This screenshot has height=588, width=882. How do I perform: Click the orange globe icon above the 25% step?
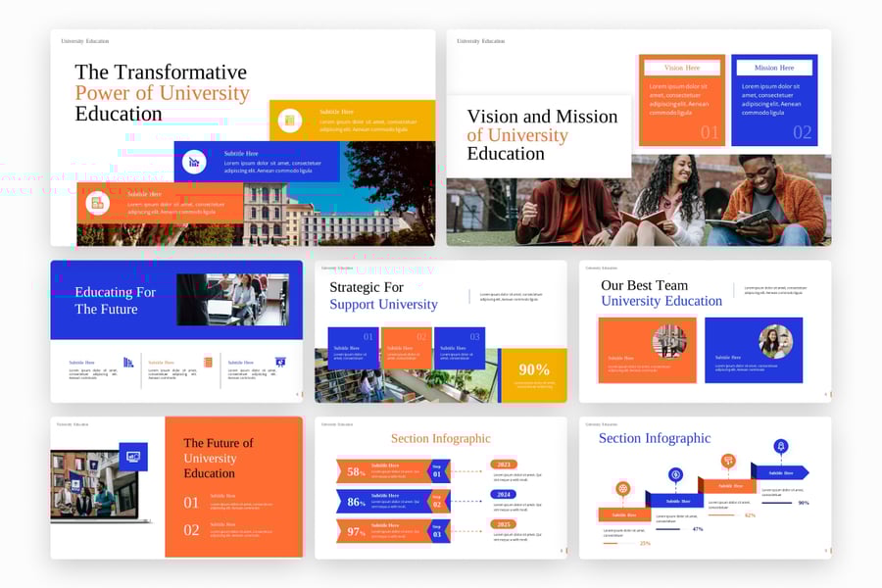click(622, 488)
